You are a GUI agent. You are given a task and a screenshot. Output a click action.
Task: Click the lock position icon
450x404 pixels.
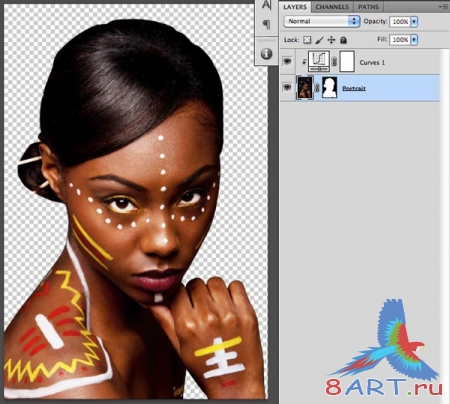click(x=331, y=40)
